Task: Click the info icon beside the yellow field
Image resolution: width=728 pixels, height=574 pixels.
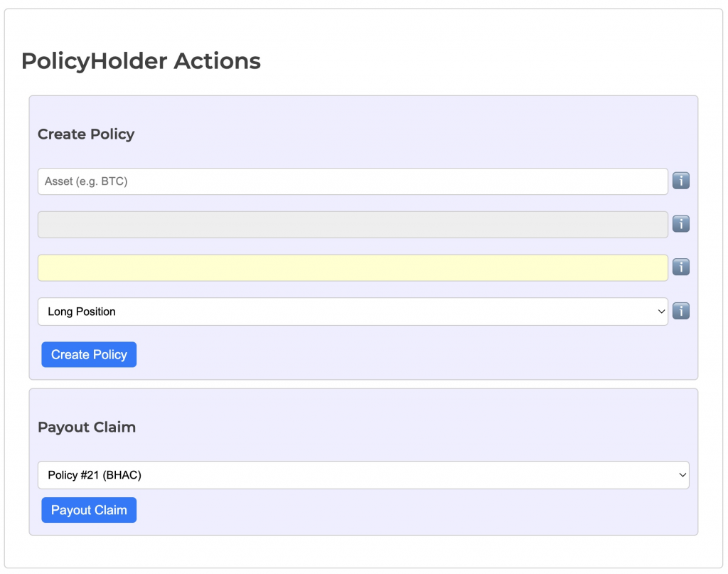Action: tap(680, 267)
